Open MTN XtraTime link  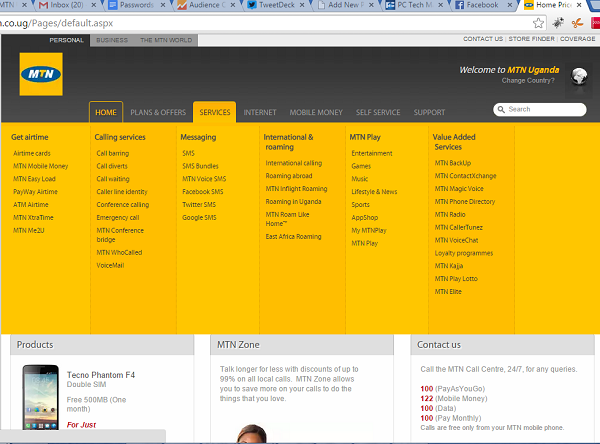[x=33, y=217]
